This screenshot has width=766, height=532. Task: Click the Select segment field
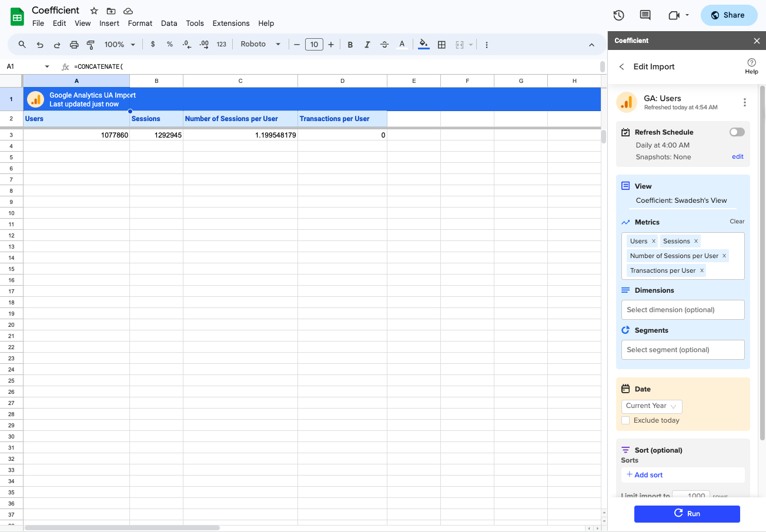click(x=683, y=350)
